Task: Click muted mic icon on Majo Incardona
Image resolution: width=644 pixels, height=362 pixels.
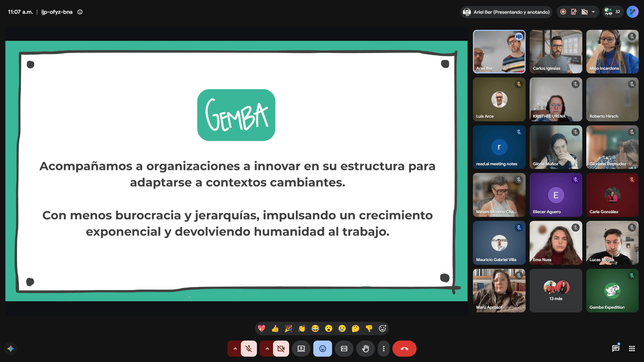Action: pos(632,37)
